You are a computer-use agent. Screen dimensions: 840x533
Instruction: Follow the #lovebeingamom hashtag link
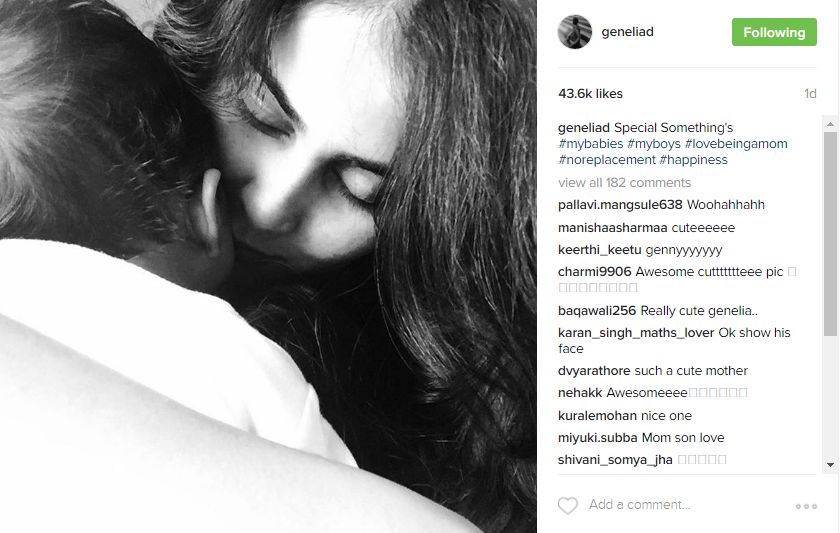[x=736, y=144]
